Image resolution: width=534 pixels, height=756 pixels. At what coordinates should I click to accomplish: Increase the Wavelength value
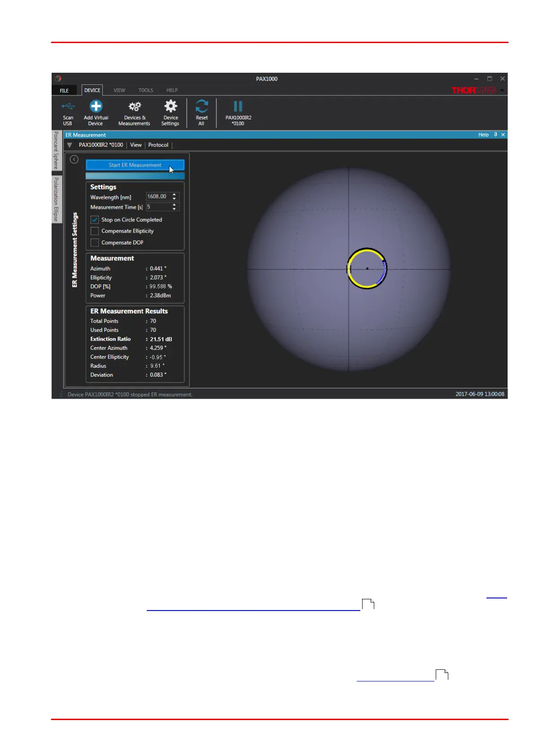[174, 194]
